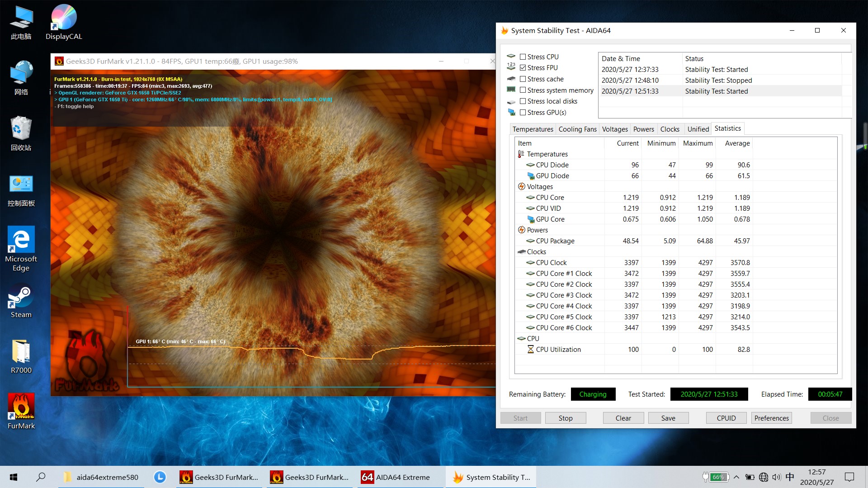Stop the stability test
The image size is (868, 488).
point(565,418)
